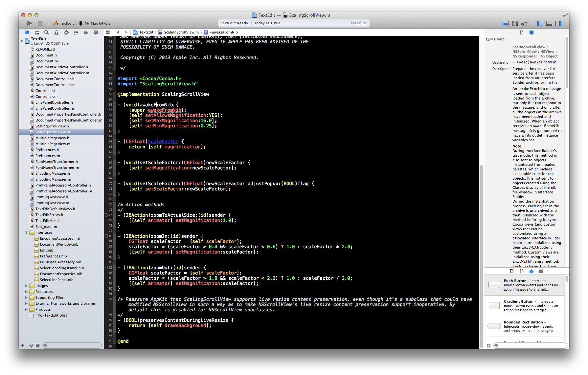Image resolution: width=588 pixels, height=375 pixels.
Task: Click the navigator filter search field
Action: tap(72, 345)
